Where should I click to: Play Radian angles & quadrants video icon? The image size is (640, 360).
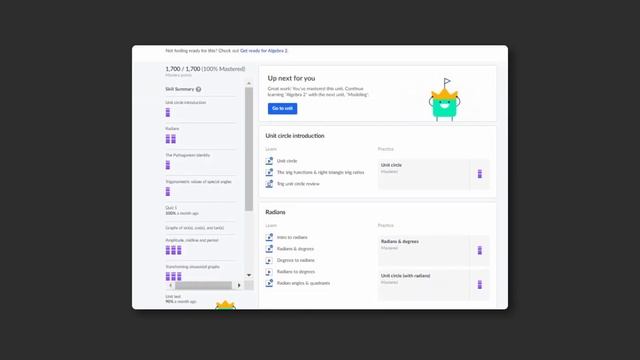tap(269, 283)
